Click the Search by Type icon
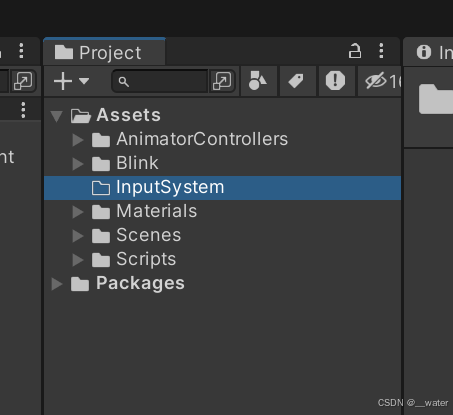This screenshot has height=415, width=453. (x=258, y=81)
